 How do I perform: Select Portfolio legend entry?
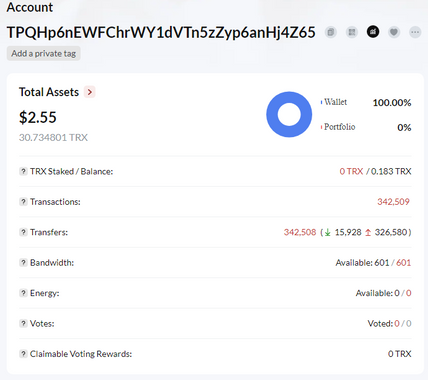338,127
